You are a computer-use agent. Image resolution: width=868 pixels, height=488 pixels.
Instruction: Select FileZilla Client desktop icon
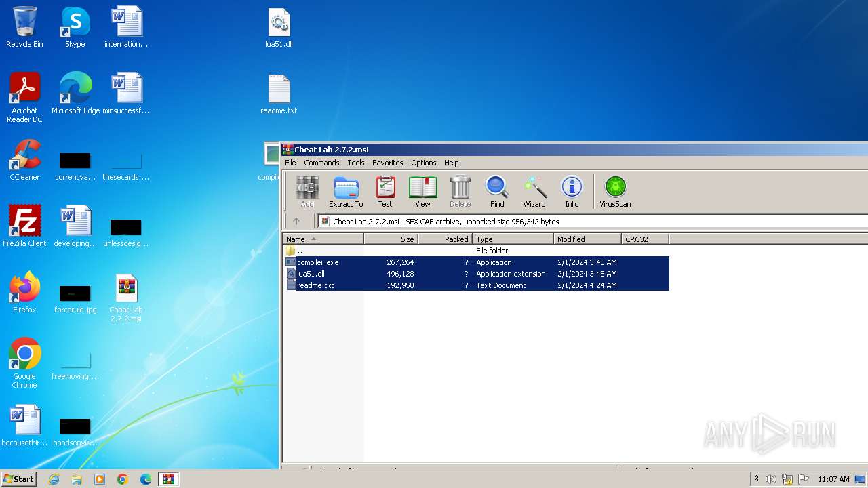tap(24, 226)
